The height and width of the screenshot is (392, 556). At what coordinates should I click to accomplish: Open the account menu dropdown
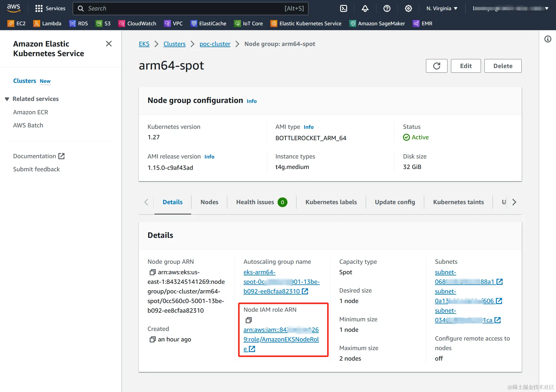(x=510, y=8)
